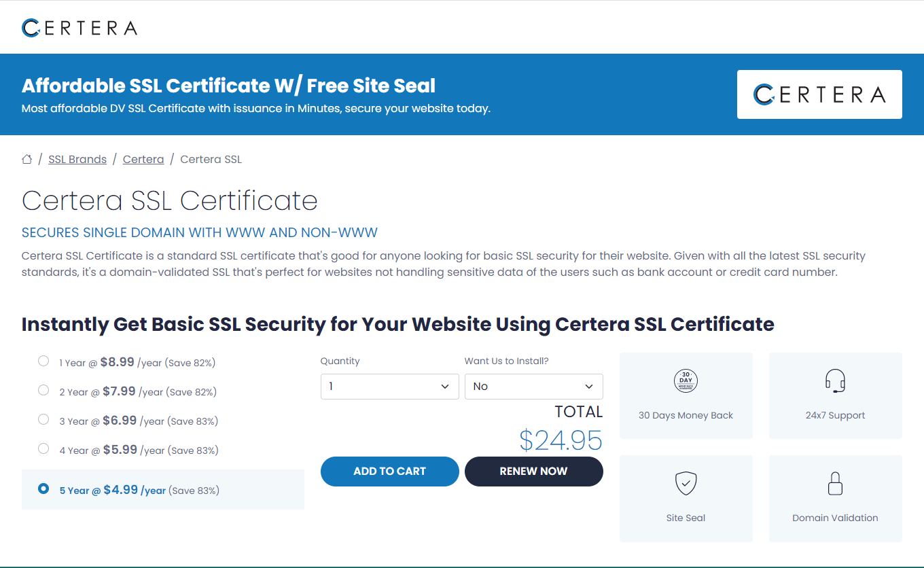The width and height of the screenshot is (924, 568).
Task: Select the 4 Year $5.99 plan
Action: point(43,448)
